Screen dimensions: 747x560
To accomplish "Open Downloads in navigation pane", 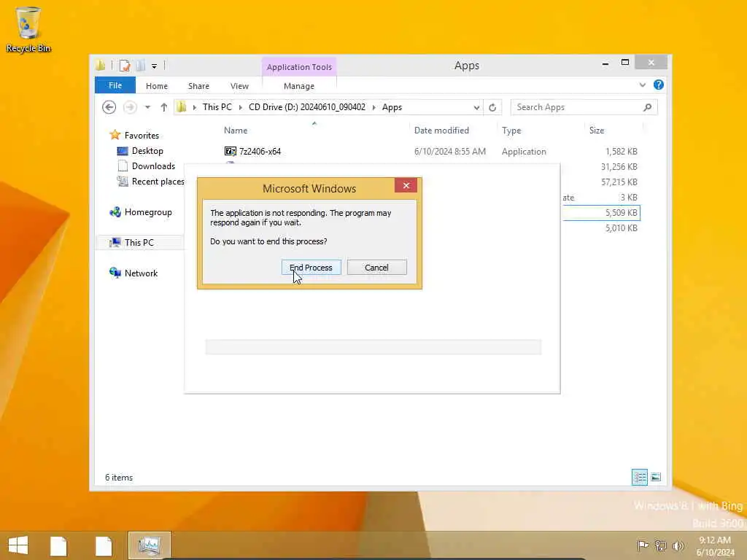I will (153, 166).
